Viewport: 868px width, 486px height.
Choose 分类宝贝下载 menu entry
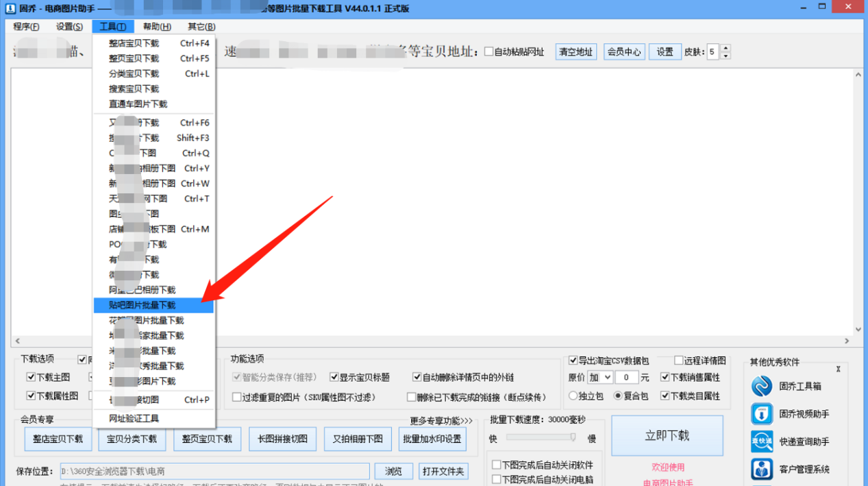tap(154, 73)
